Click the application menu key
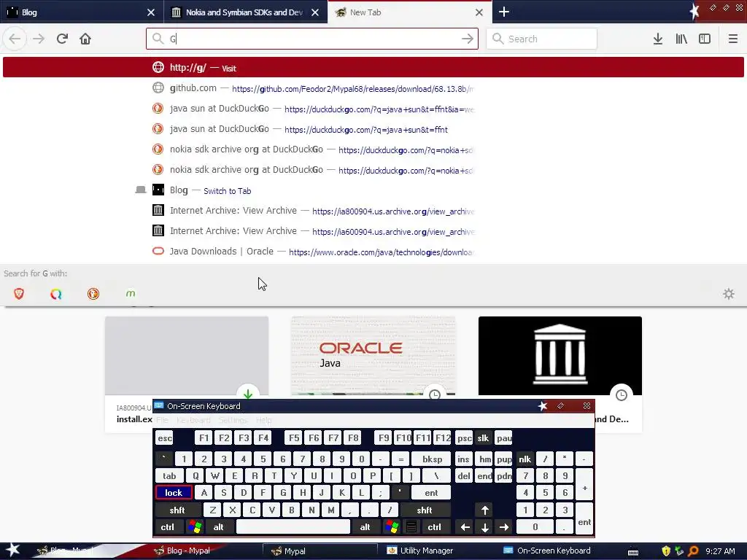747x560 pixels. [411, 526]
